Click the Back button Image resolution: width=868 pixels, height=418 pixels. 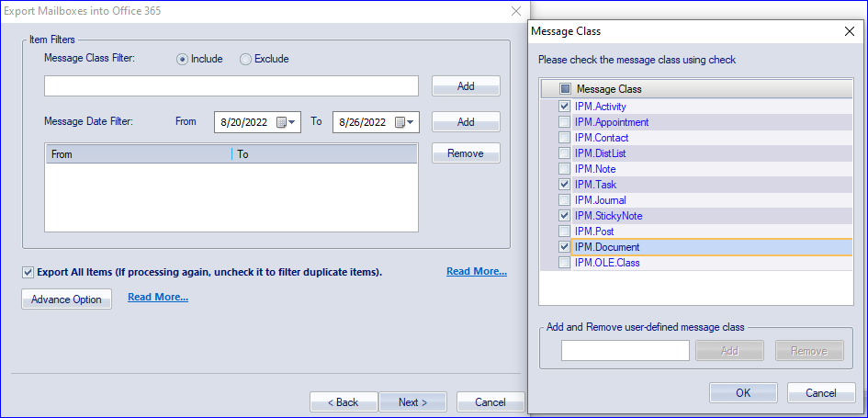(x=344, y=402)
